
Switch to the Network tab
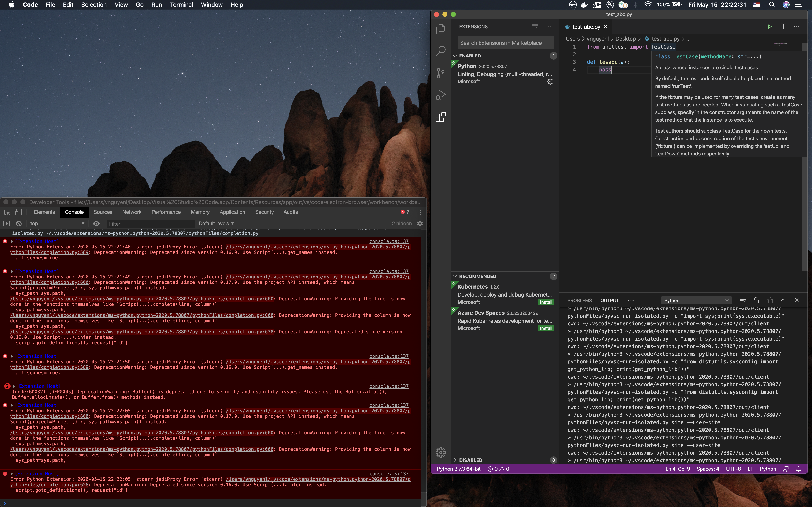pyautogui.click(x=132, y=212)
